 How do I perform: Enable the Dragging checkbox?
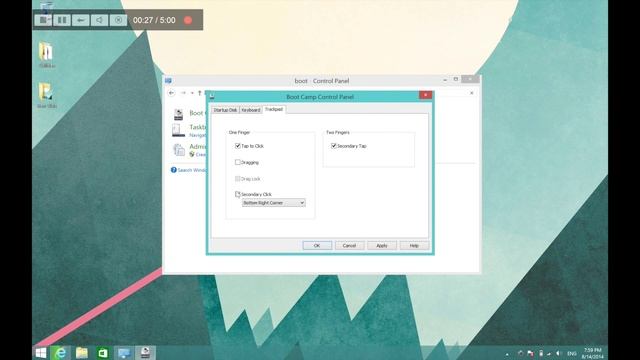pyautogui.click(x=238, y=162)
